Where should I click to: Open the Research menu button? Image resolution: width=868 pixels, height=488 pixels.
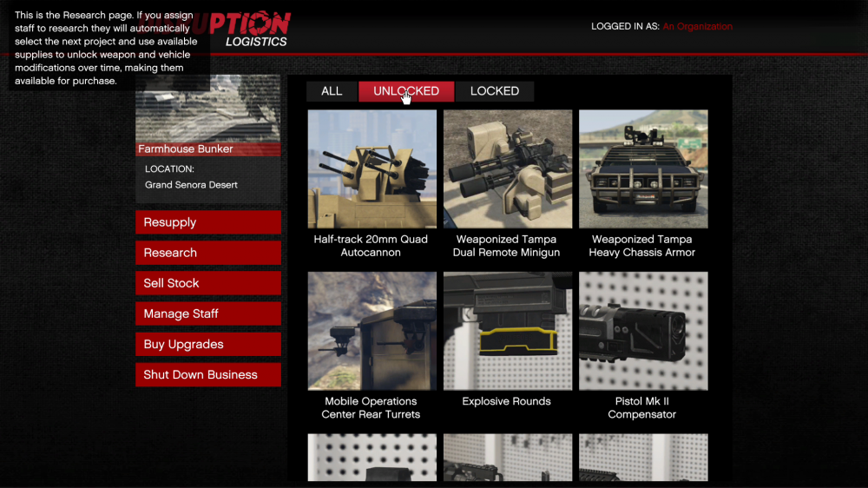click(x=208, y=253)
